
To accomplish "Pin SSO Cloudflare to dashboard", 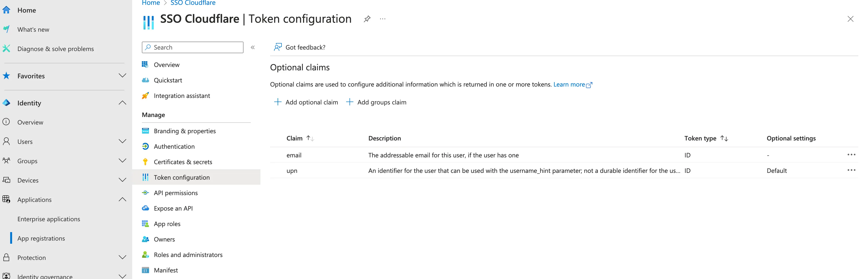I will coord(367,19).
